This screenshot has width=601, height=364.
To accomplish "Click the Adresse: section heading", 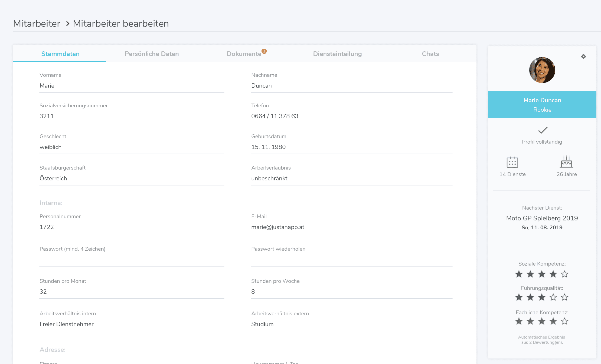I will pos(53,350).
